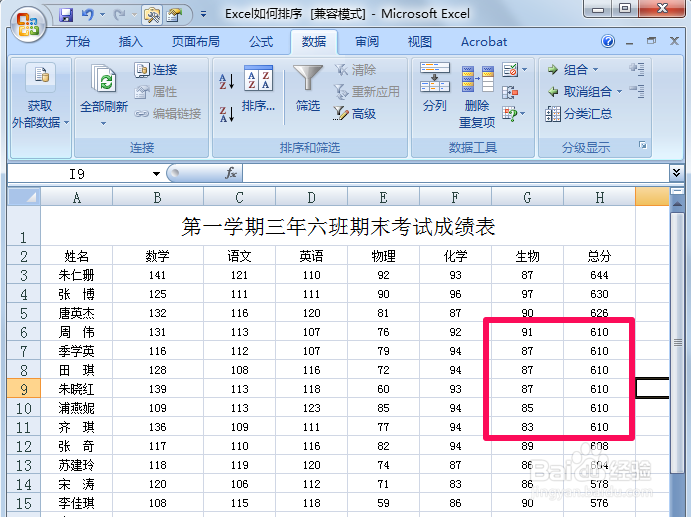691x517 pixels.
Task: Open the undo history dropdown arrow
Action: [x=102, y=15]
